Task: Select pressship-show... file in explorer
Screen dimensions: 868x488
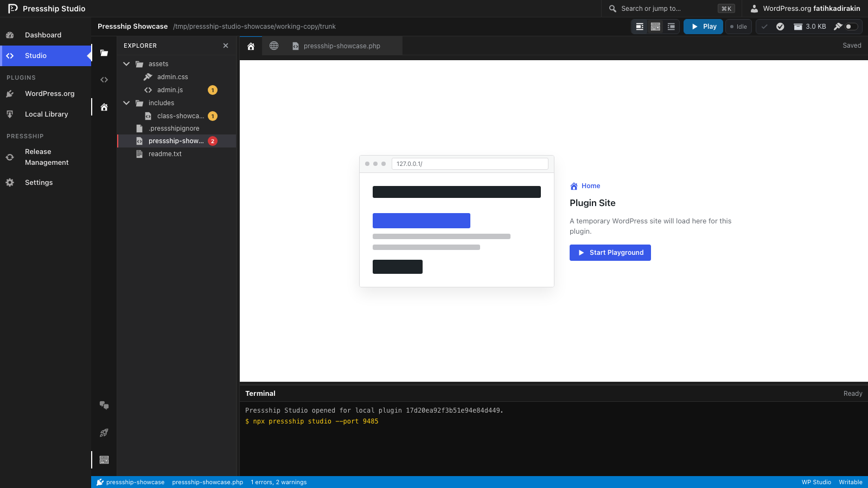Action: tap(177, 141)
